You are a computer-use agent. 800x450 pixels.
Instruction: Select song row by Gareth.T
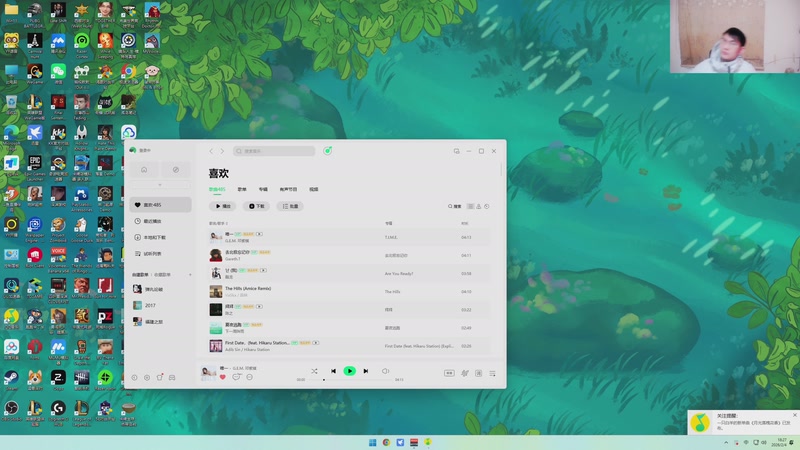(x=349, y=255)
